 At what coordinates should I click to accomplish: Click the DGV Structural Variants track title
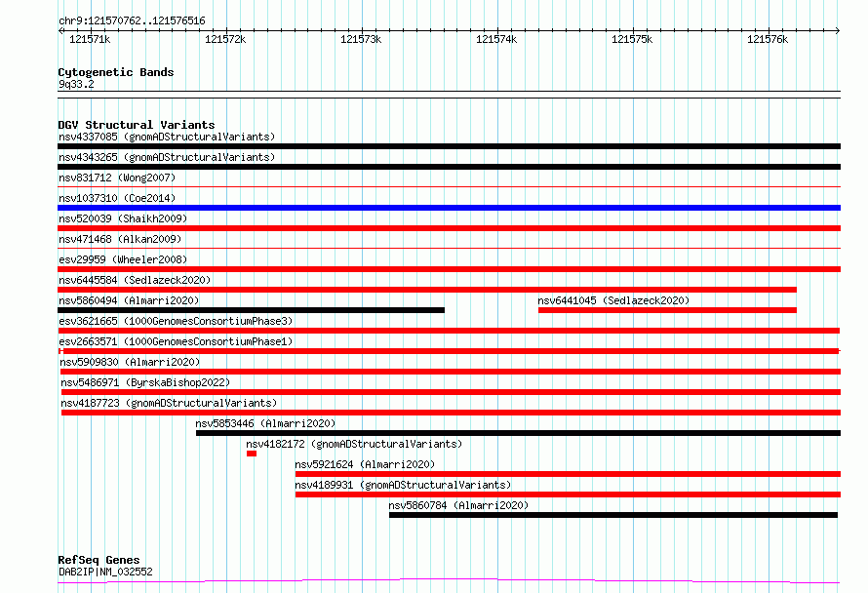tap(137, 125)
